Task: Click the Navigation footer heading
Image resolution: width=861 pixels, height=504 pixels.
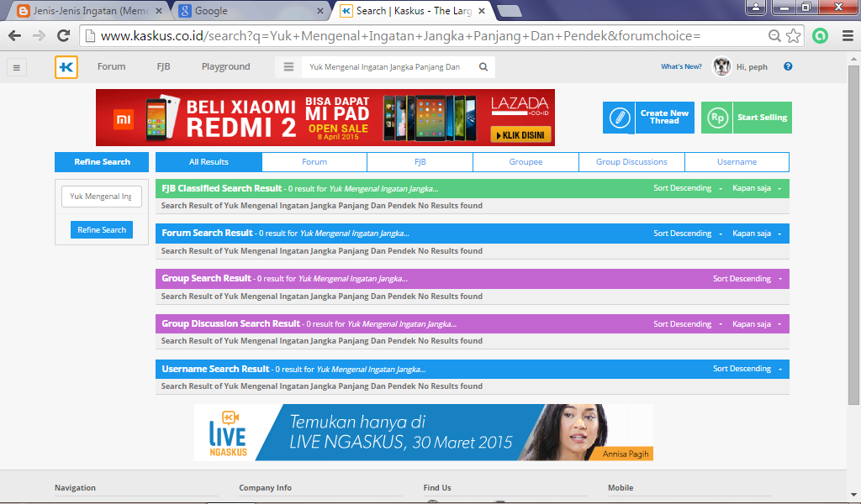Action: [x=75, y=487]
